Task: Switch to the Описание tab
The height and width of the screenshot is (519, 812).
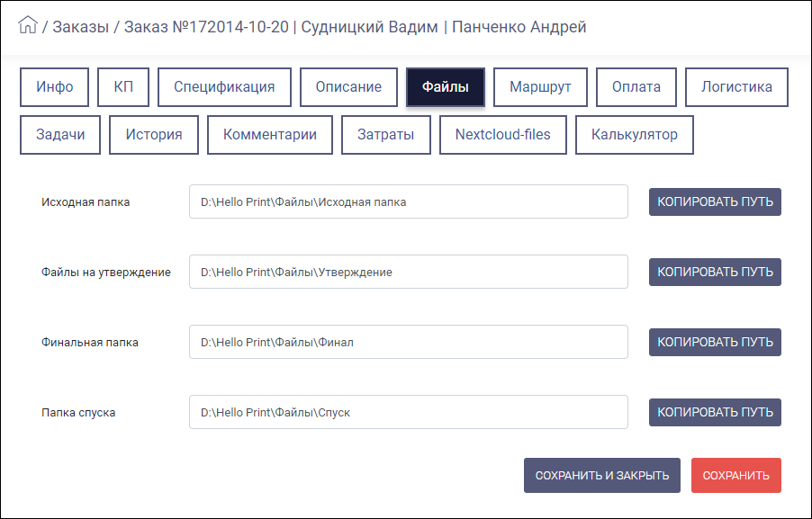Action: point(348,87)
